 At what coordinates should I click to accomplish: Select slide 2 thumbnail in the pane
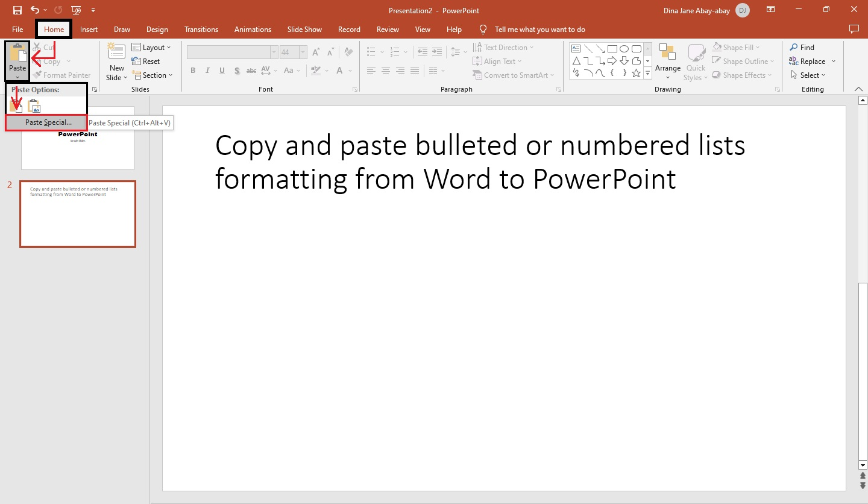(x=77, y=213)
